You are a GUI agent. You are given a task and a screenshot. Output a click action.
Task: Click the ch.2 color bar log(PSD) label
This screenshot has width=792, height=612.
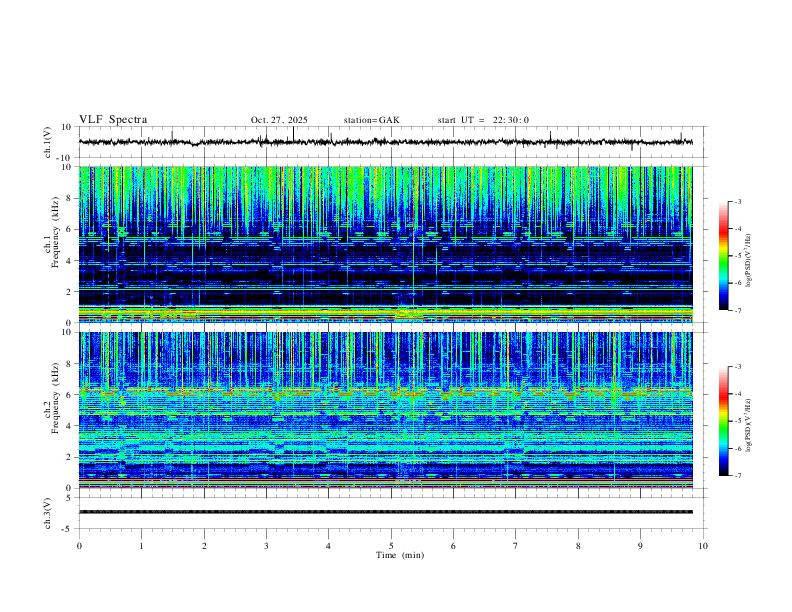748,426
